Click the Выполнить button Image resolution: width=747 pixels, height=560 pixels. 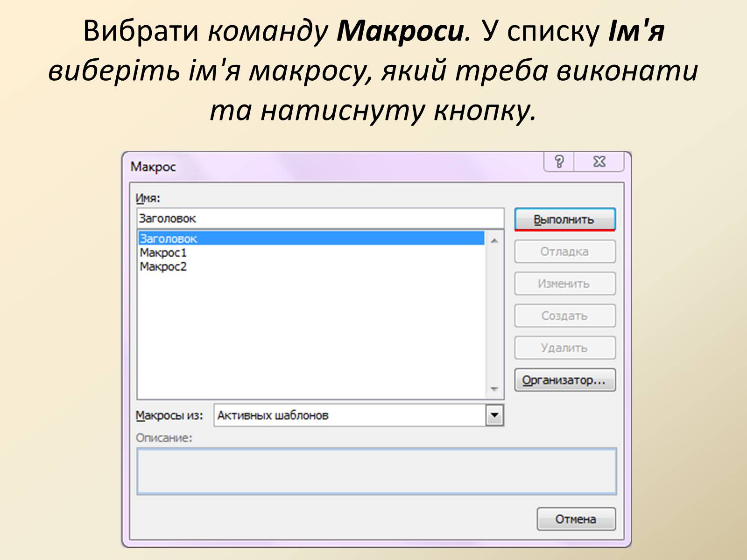564,219
